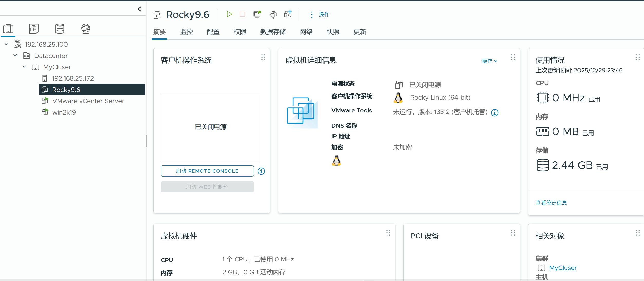This screenshot has width=644, height=281.
Task: Open Hosts and Clusters inventory view icon
Action: point(8,29)
